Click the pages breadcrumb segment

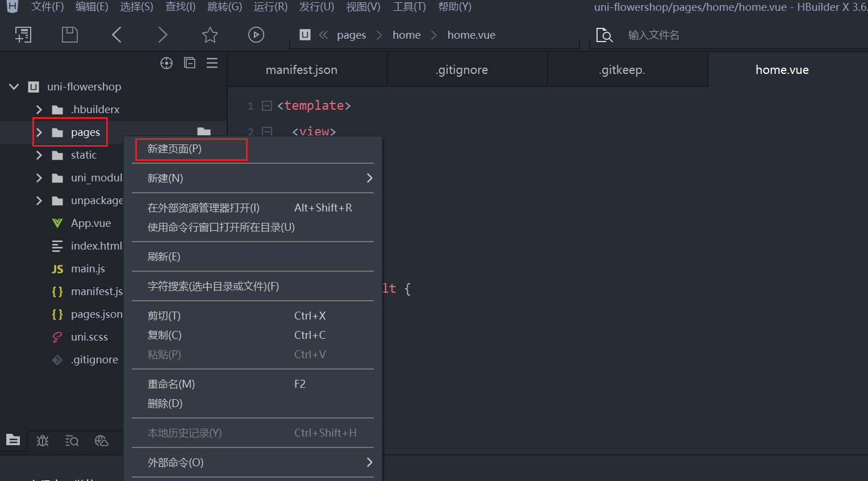tap(352, 35)
